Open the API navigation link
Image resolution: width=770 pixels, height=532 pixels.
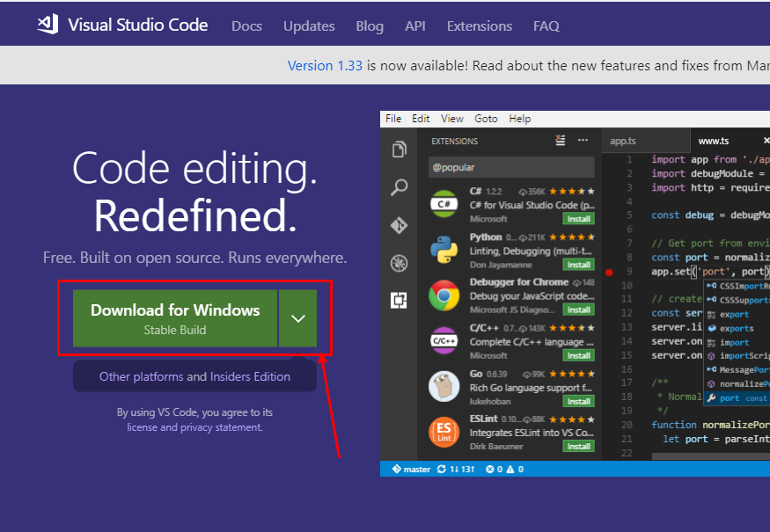pyautogui.click(x=415, y=26)
